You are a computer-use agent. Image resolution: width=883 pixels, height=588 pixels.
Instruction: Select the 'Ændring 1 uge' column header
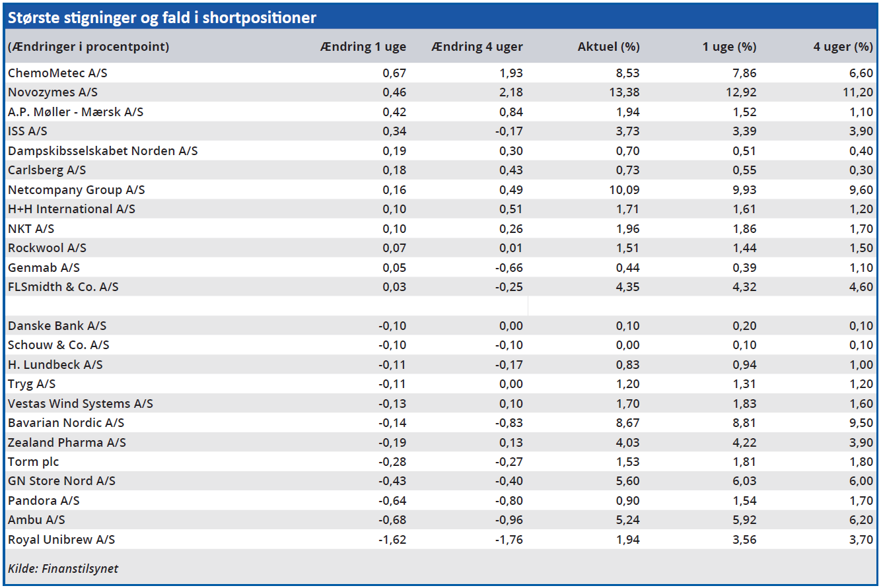[x=363, y=47]
